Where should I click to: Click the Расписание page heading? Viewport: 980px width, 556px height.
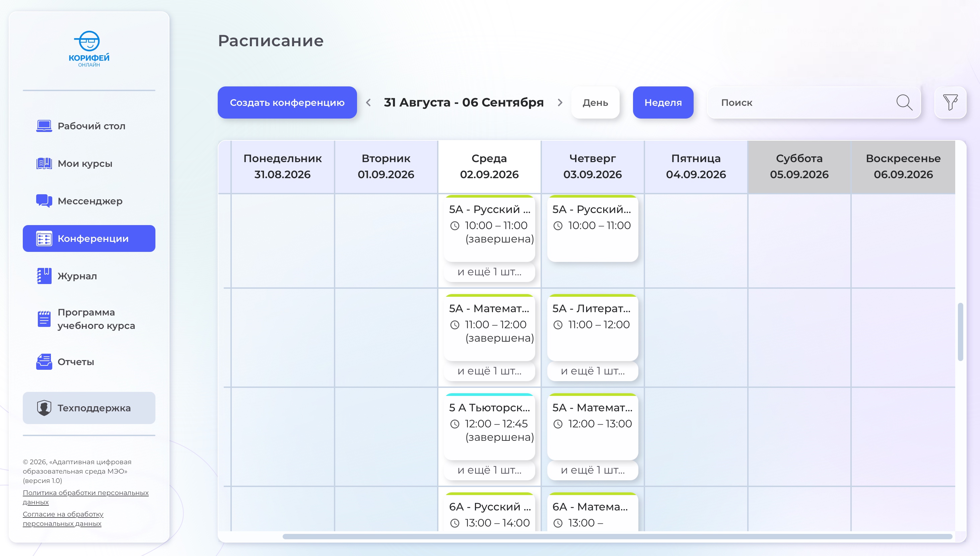[x=271, y=41]
